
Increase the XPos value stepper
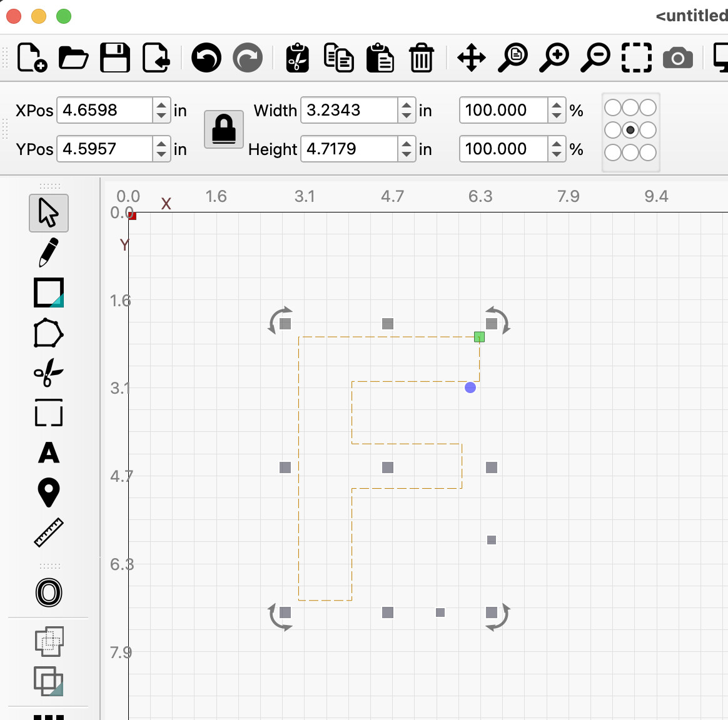(x=161, y=105)
